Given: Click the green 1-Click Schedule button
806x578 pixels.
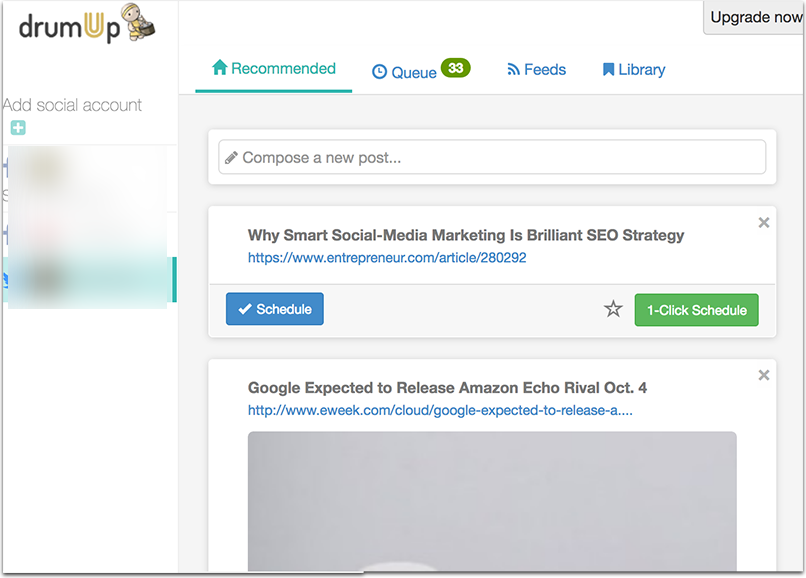Looking at the screenshot, I should click(x=696, y=310).
